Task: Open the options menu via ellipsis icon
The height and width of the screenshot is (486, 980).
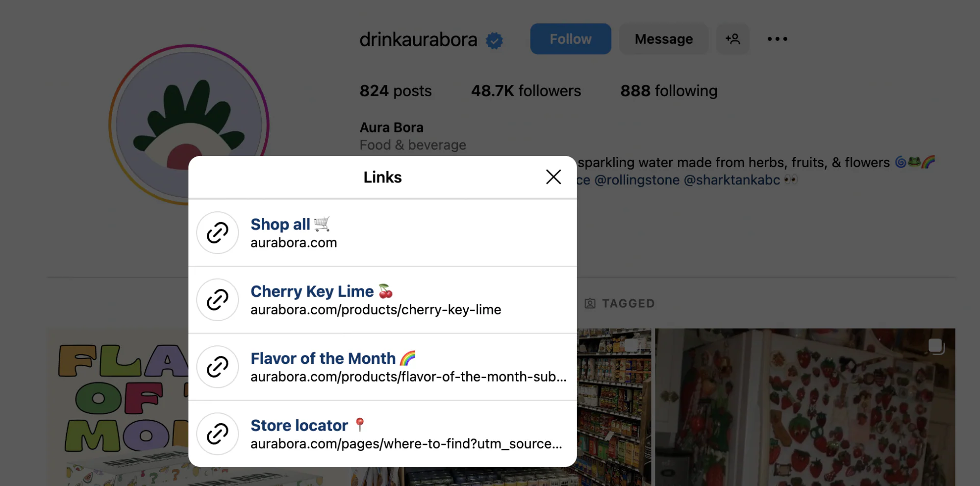Action: (x=776, y=39)
